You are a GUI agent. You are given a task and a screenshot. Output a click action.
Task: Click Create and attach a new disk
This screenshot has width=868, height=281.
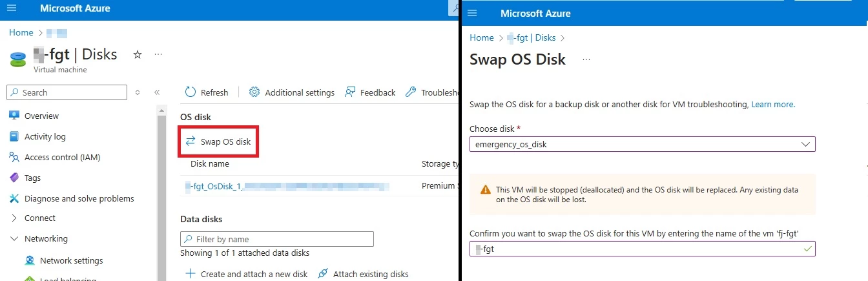tap(247, 274)
